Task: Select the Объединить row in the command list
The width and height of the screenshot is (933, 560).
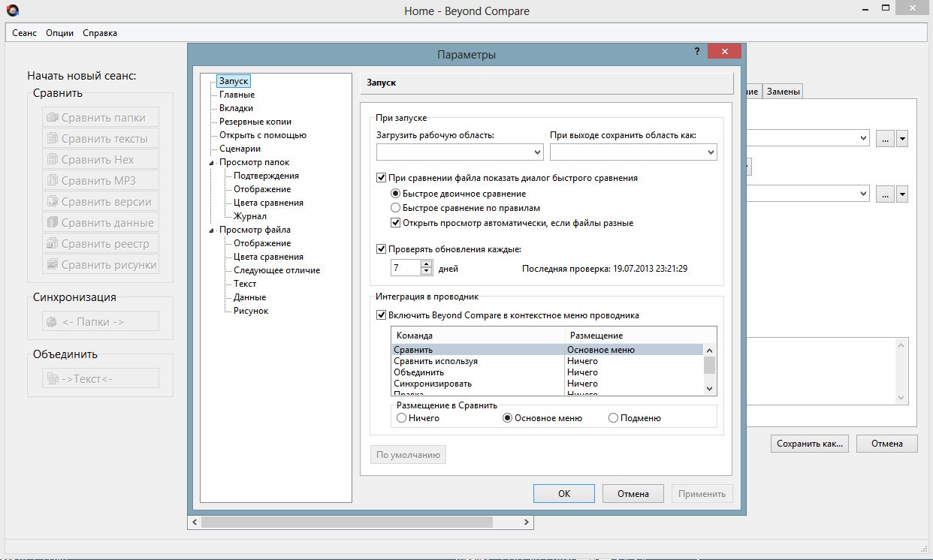Action: tap(547, 372)
